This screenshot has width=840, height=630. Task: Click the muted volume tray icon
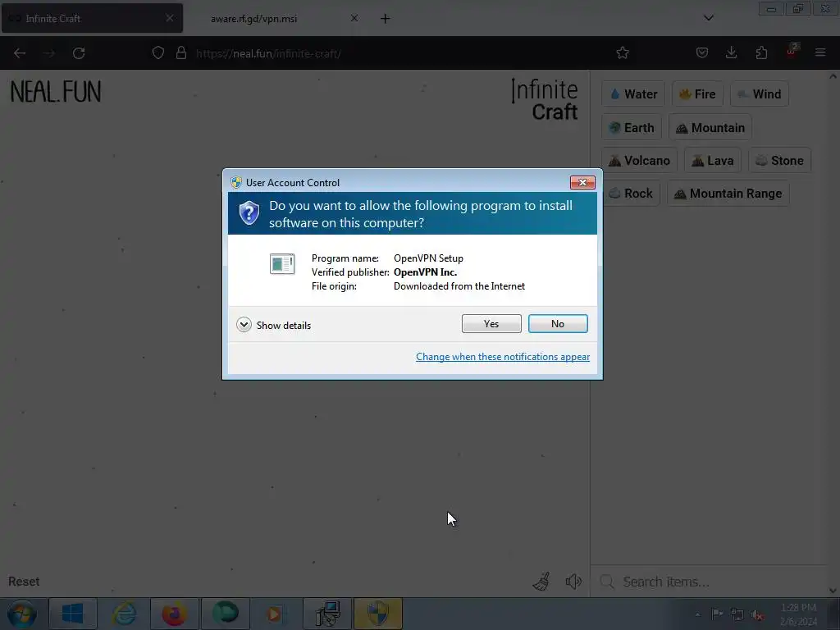pyautogui.click(x=757, y=615)
